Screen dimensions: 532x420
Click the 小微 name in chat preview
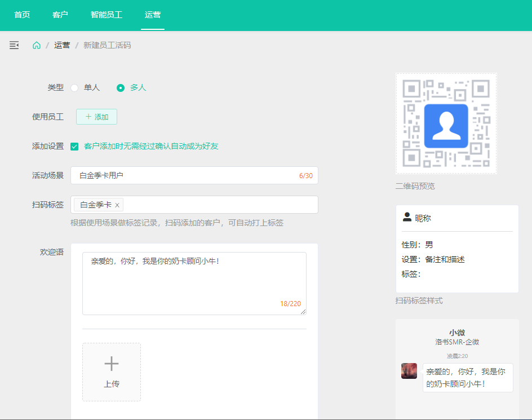457,333
